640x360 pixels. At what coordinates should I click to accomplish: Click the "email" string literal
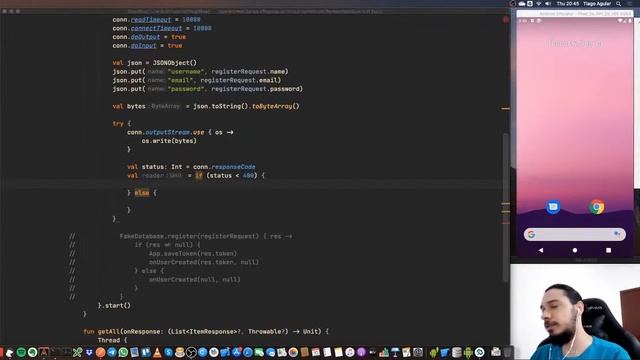[x=180, y=80]
